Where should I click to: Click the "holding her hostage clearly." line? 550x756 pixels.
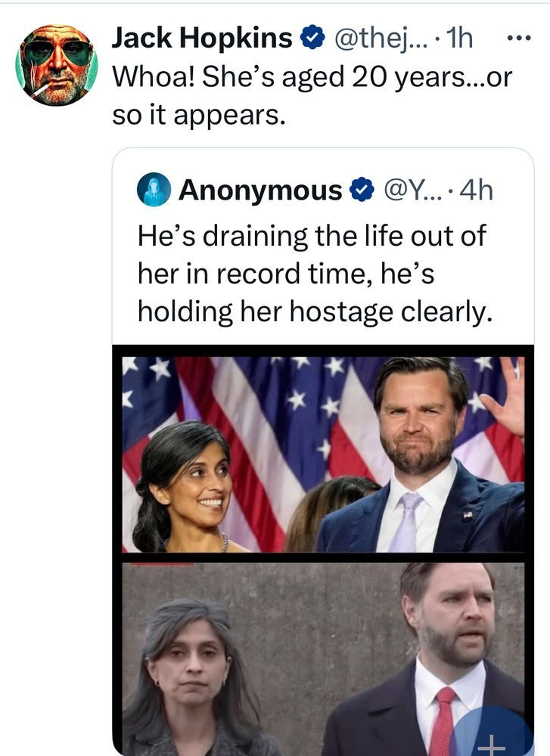tap(314, 311)
